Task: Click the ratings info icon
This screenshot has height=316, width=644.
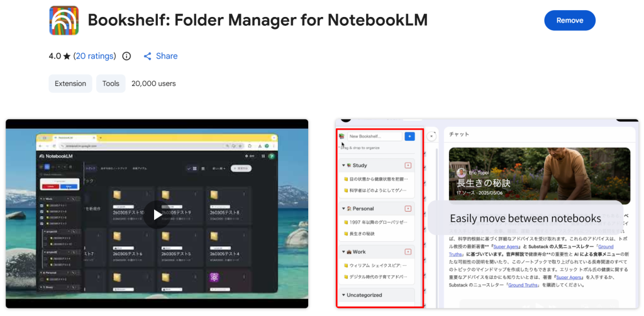Action: [126, 56]
